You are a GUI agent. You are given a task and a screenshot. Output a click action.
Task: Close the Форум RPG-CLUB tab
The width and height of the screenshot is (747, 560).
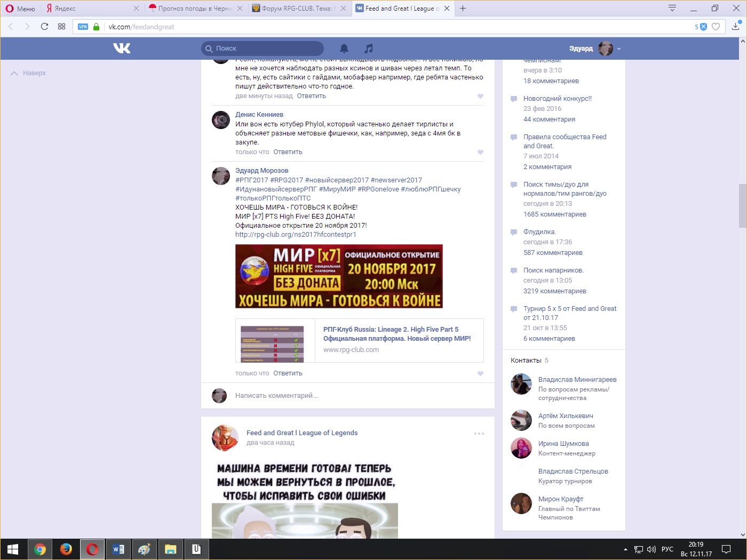click(343, 9)
